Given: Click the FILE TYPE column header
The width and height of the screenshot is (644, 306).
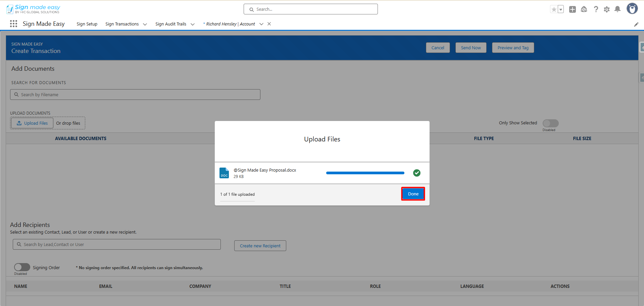Looking at the screenshot, I should pos(484,138).
